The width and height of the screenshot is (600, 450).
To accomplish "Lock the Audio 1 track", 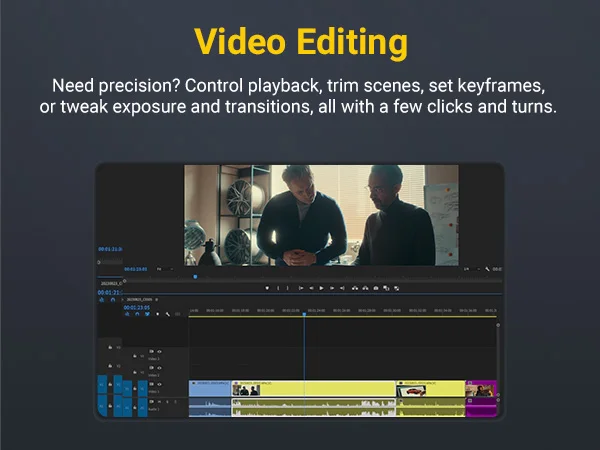I will tap(135, 408).
